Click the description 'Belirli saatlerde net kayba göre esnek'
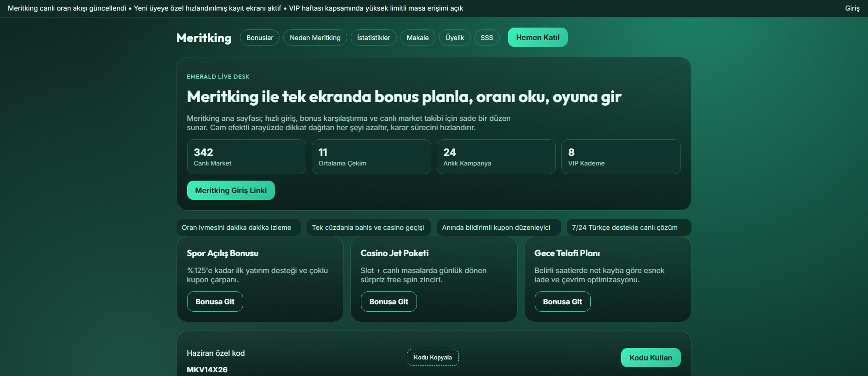The width and height of the screenshot is (868, 376). pyautogui.click(x=600, y=275)
